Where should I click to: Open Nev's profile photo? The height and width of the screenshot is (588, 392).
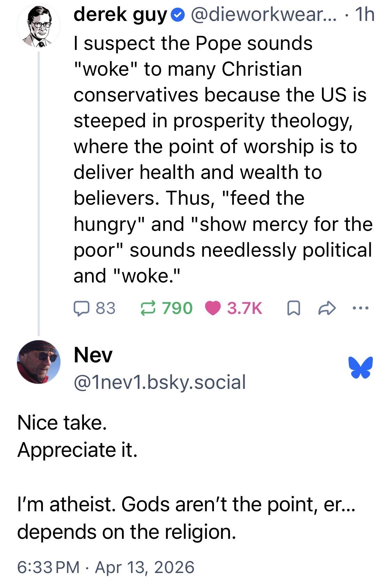[38, 362]
